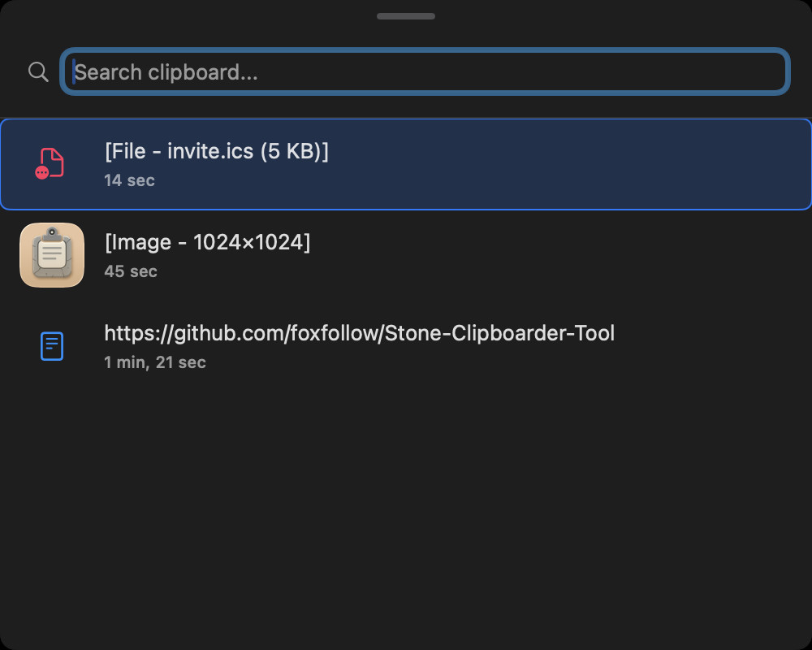Click the "1 min, 21 sec" timestamp
Image resolution: width=812 pixels, height=650 pixels.
[155, 362]
